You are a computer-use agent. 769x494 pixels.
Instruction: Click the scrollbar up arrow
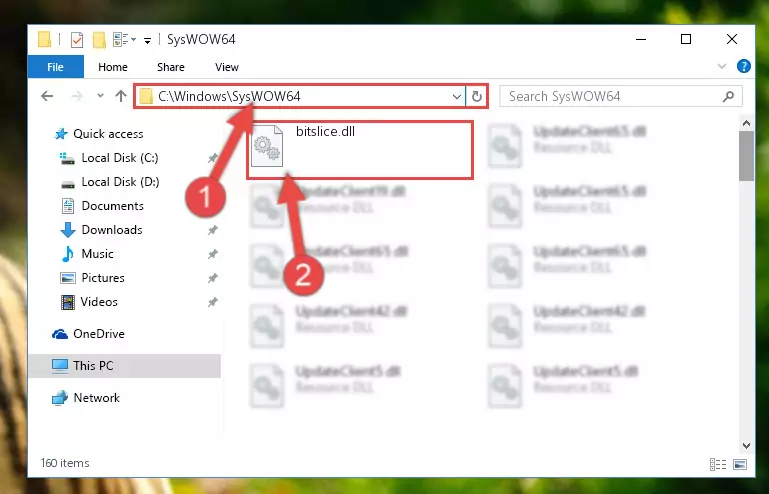(x=746, y=123)
